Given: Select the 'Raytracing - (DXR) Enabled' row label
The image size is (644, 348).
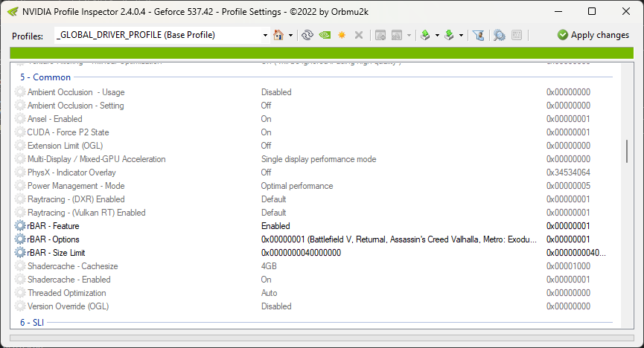Looking at the screenshot, I should coord(76,199).
